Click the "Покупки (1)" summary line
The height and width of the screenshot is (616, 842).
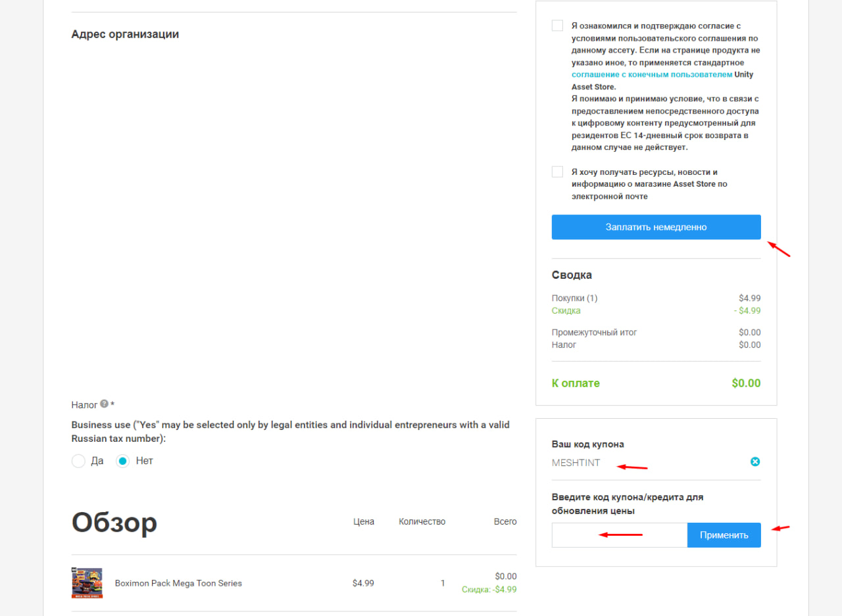point(574,298)
